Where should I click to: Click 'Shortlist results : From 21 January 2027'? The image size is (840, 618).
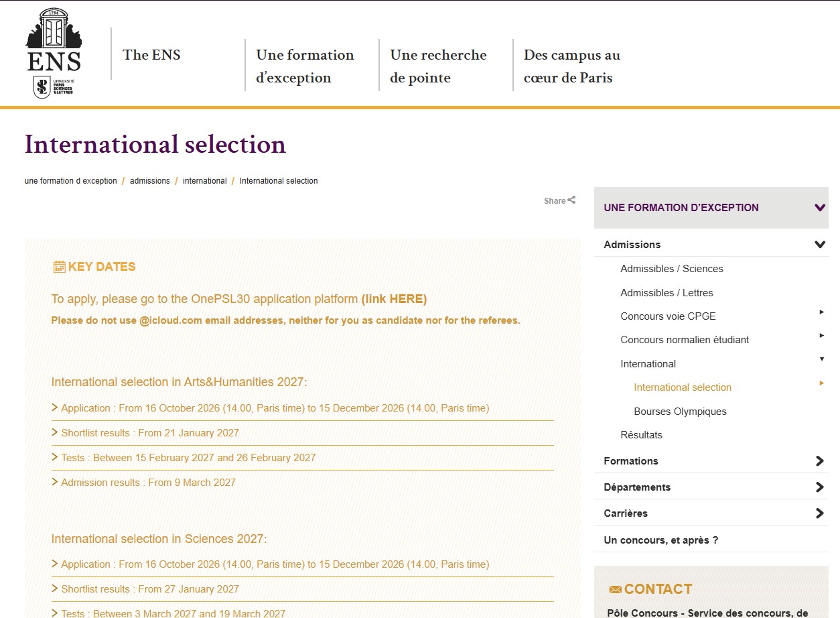[x=150, y=433]
